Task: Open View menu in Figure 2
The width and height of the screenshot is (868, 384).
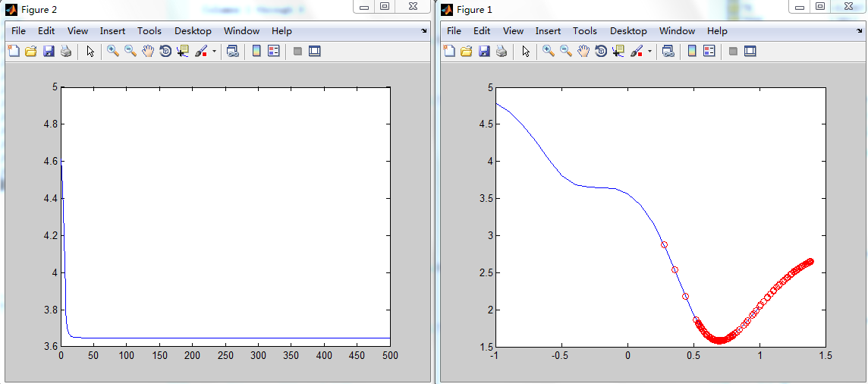Action: coord(78,31)
